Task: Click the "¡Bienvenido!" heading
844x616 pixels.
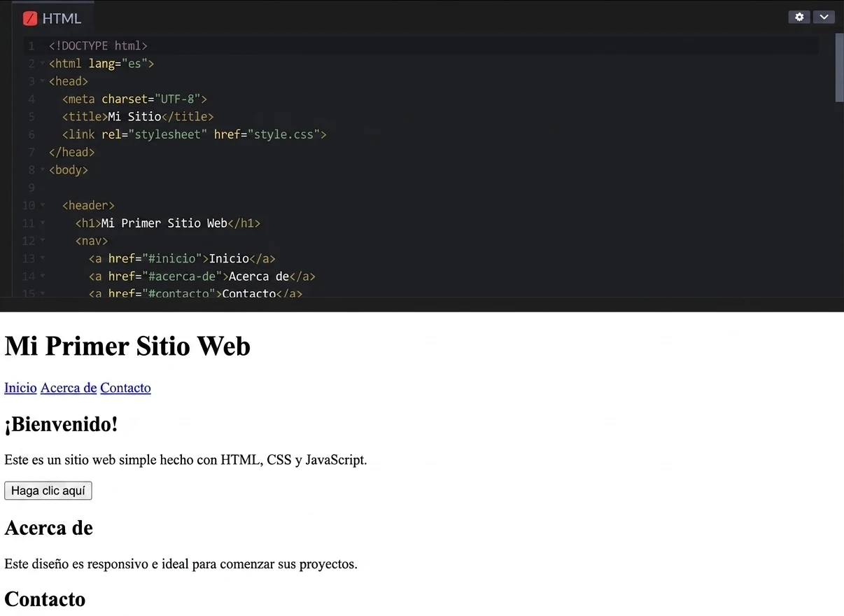Action: coord(62,424)
